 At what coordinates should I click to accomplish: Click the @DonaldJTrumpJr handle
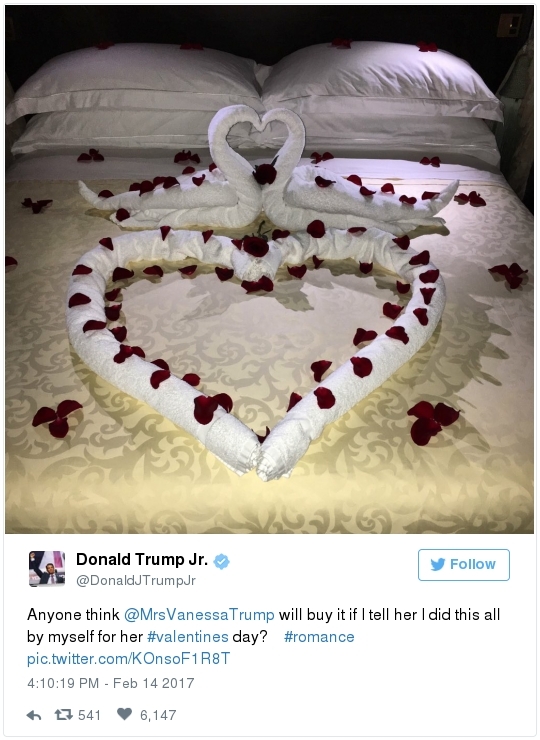(136, 580)
